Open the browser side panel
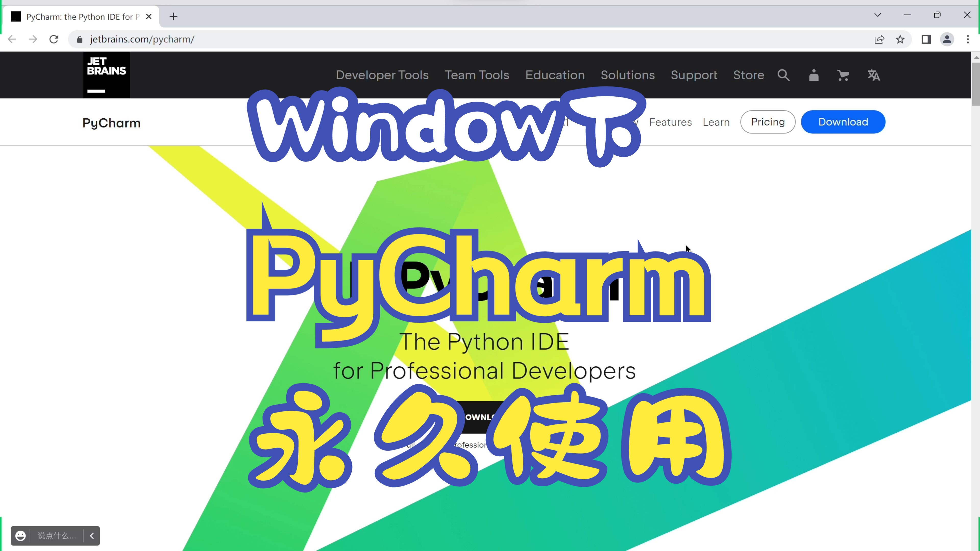This screenshot has height=551, width=980. (x=926, y=39)
